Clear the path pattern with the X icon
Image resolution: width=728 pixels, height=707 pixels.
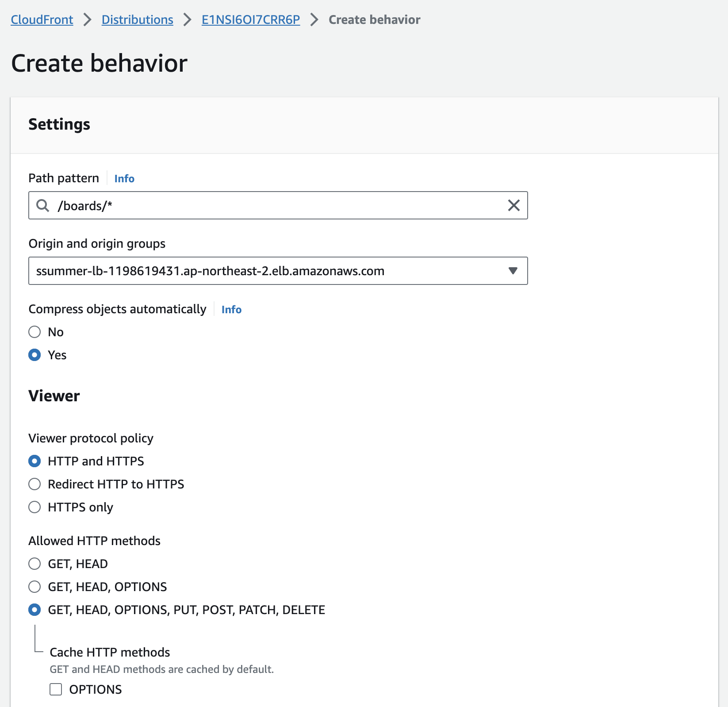point(513,205)
